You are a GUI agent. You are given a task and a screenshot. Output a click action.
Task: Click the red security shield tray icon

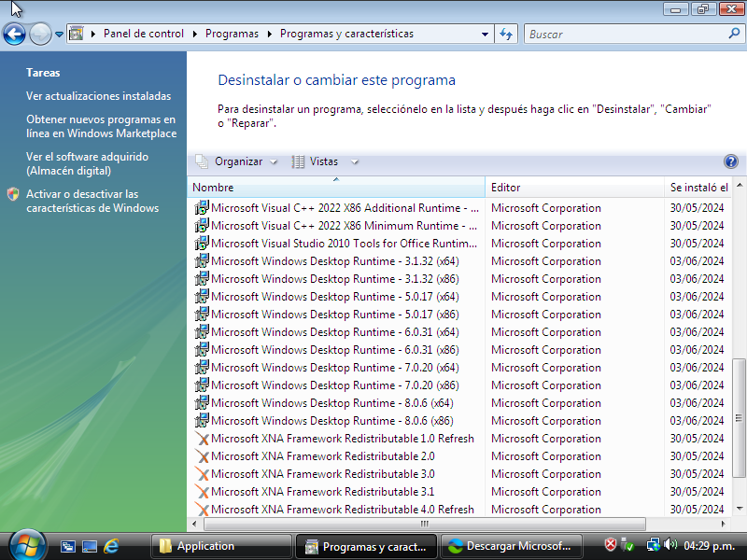tap(611, 545)
